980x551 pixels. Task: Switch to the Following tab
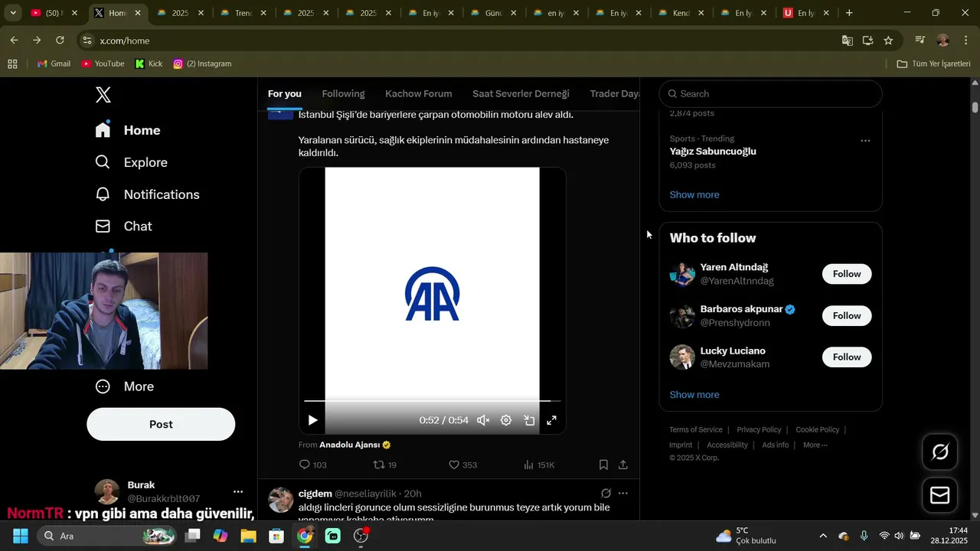pos(343,94)
